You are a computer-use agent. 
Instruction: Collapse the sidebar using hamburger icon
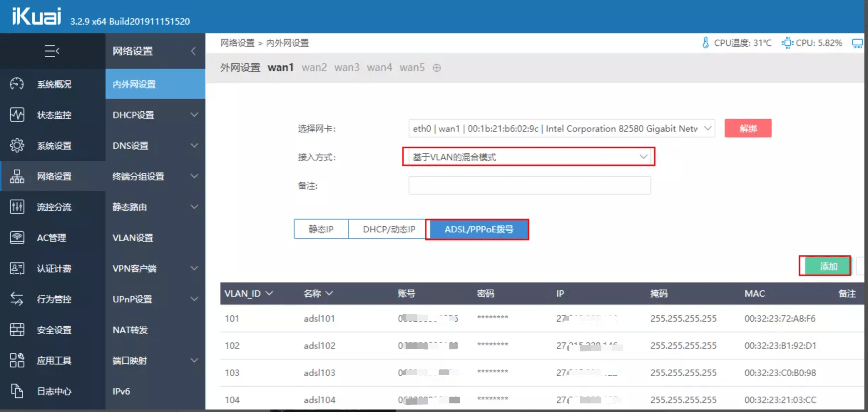point(52,51)
